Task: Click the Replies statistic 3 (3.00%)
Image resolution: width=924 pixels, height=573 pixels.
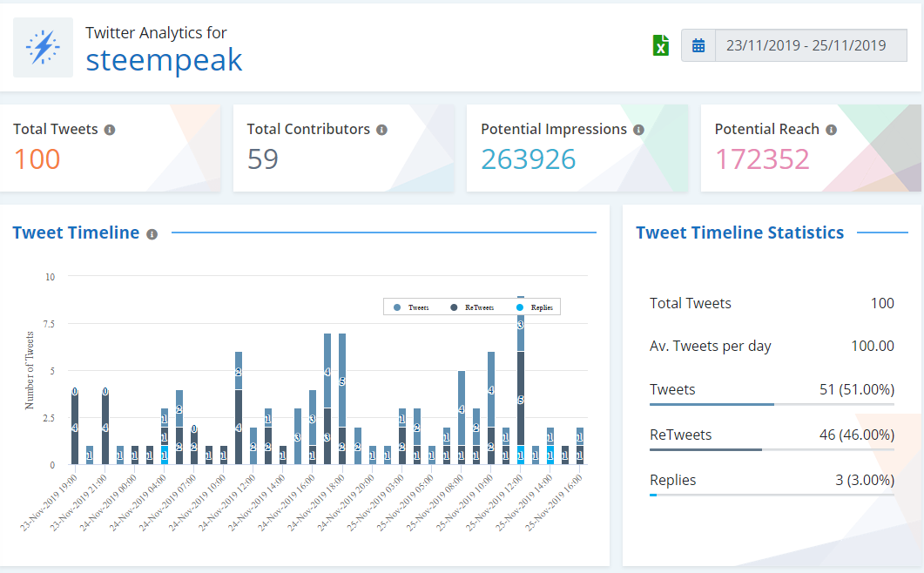Action: (x=865, y=481)
